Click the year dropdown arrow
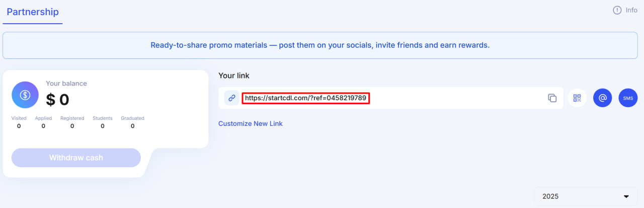 [x=626, y=196]
